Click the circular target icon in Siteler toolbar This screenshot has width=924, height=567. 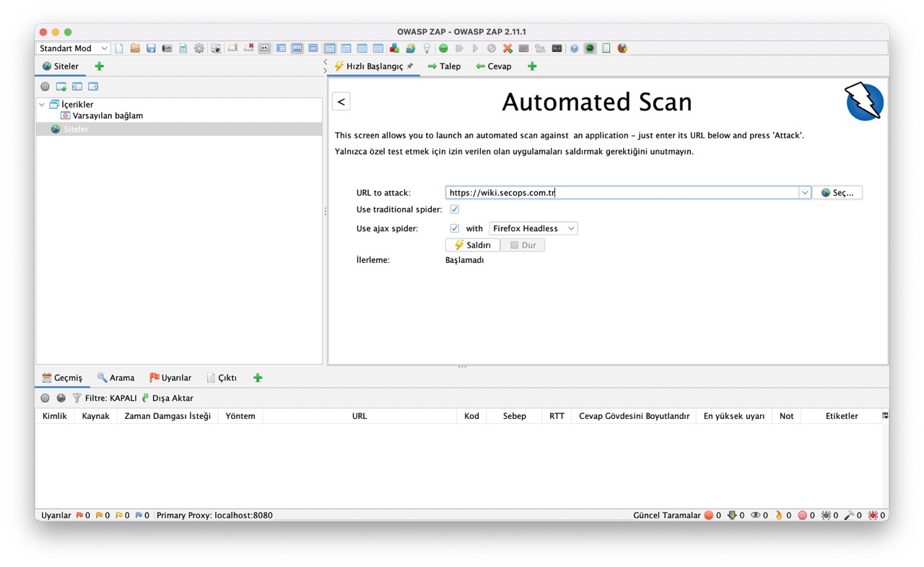pyautogui.click(x=45, y=87)
